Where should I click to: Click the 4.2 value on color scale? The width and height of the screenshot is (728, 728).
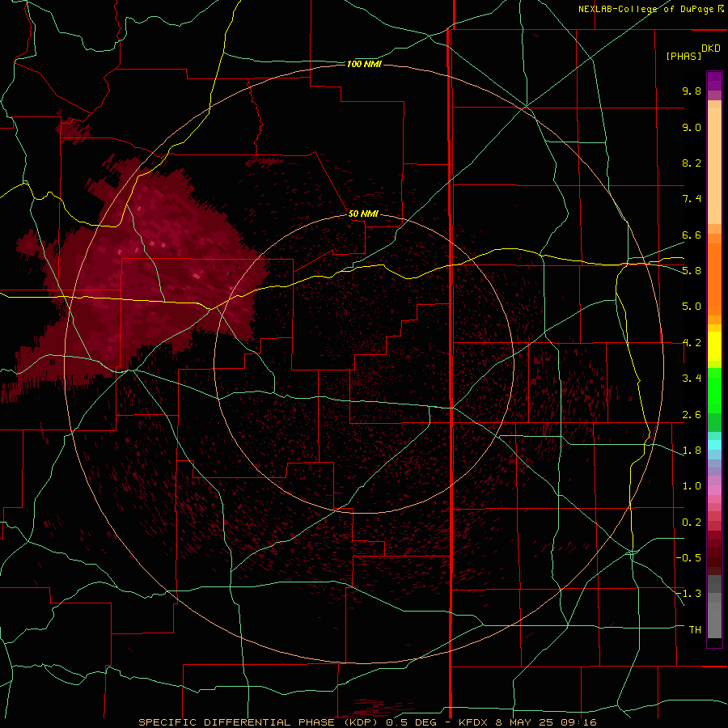[x=692, y=343]
